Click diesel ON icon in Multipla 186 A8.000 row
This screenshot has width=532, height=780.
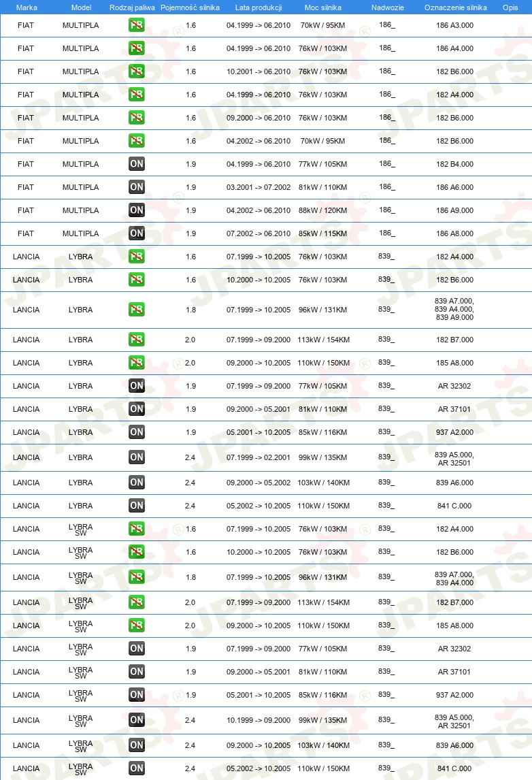click(136, 233)
